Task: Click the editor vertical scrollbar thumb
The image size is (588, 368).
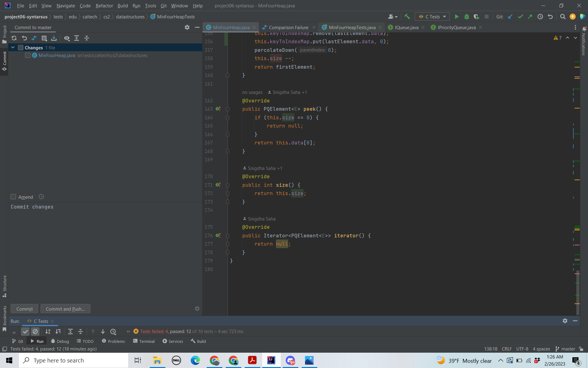Action: [577, 293]
